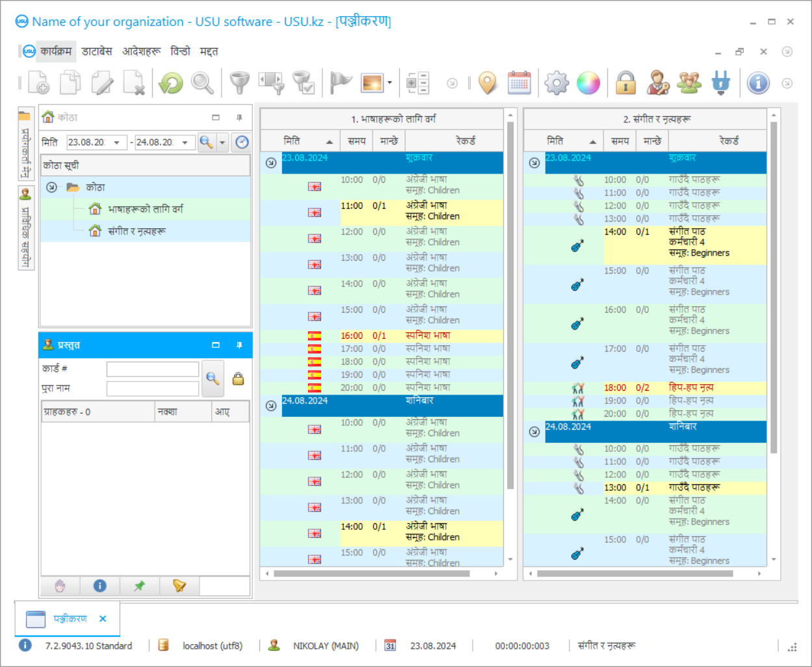Click the magnifier search toolbar icon
The height and width of the screenshot is (667, 812).
pos(202,83)
